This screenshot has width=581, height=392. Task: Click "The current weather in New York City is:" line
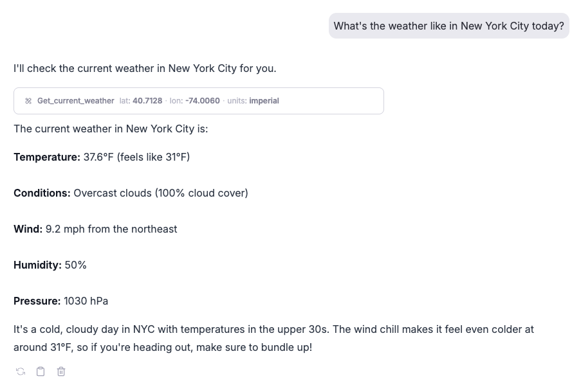pyautogui.click(x=111, y=129)
